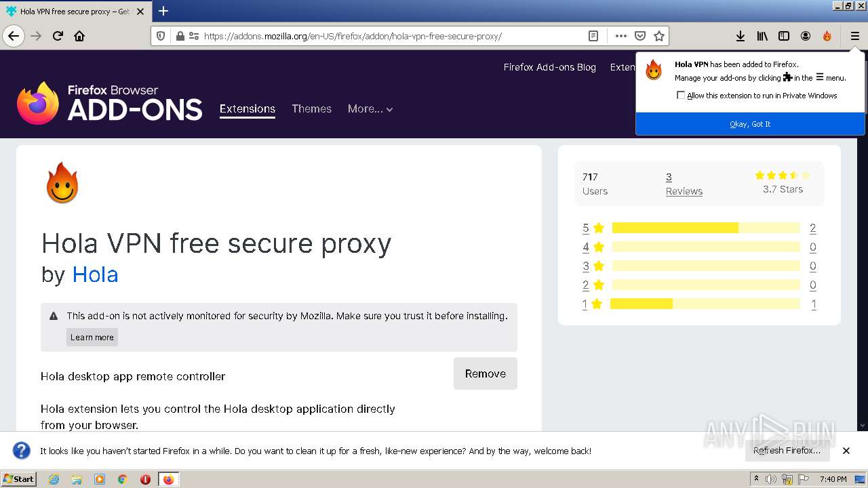Screen dimensions: 868x488
Task: Open Opera browser from taskbar
Action: (145, 479)
